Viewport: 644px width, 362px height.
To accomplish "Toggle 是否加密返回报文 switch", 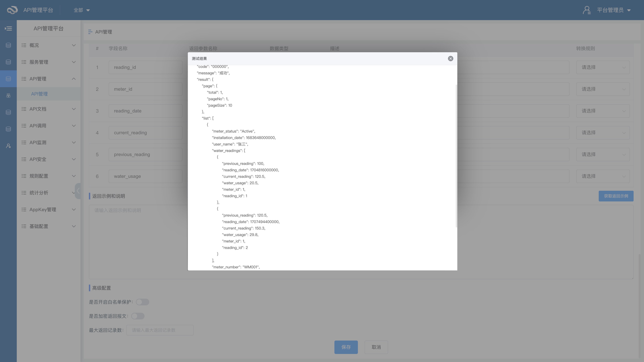I will click(x=138, y=316).
